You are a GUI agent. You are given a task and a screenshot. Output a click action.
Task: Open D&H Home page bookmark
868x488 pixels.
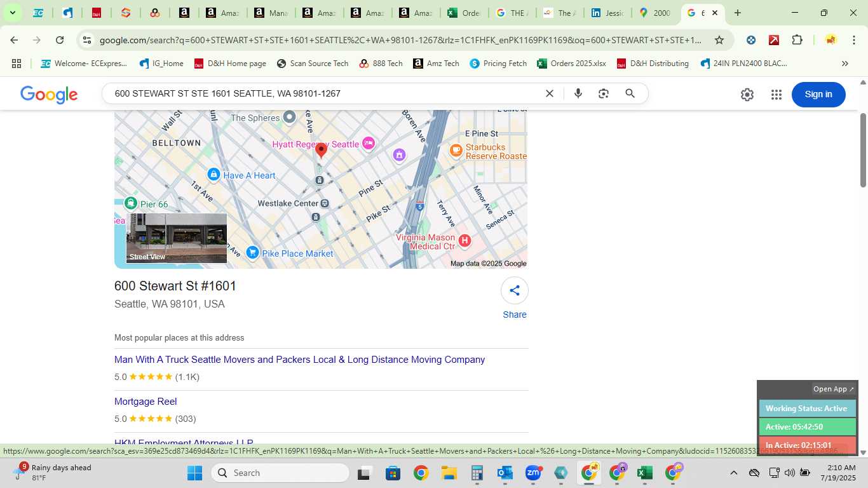click(230, 64)
